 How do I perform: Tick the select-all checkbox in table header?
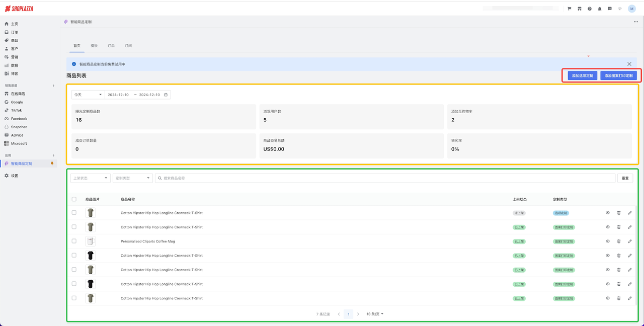click(x=74, y=199)
